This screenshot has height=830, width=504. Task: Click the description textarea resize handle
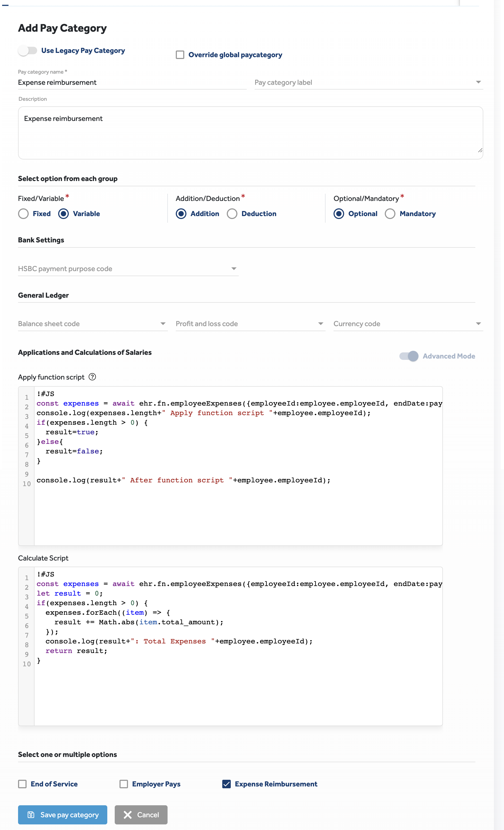coord(480,150)
